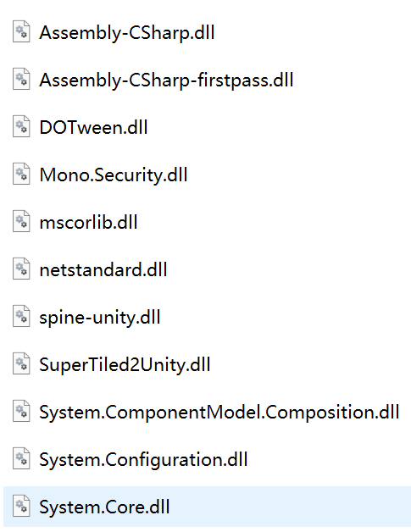Click the DOTween.dll file icon
This screenshot has height=532, width=411.
[x=21, y=127]
